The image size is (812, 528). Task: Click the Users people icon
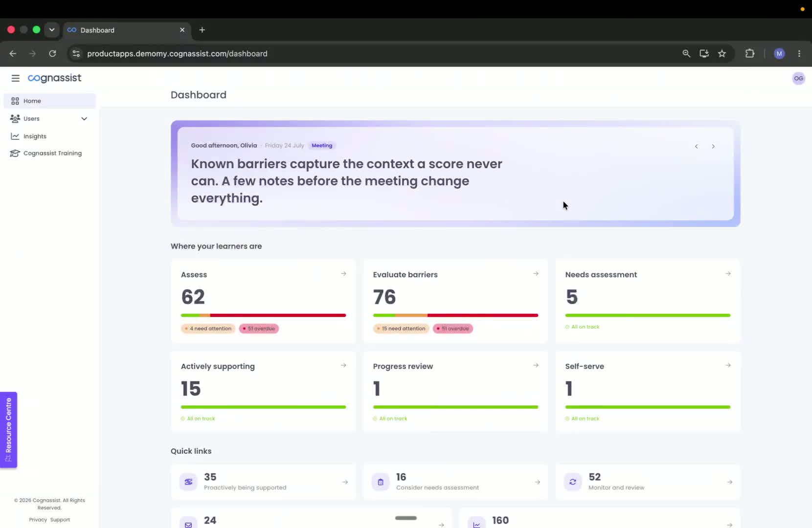(x=15, y=118)
